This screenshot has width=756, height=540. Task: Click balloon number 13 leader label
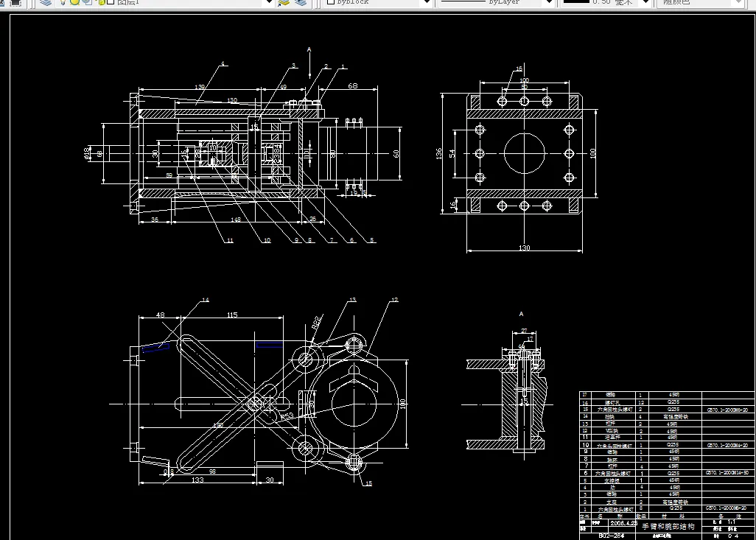point(352,300)
